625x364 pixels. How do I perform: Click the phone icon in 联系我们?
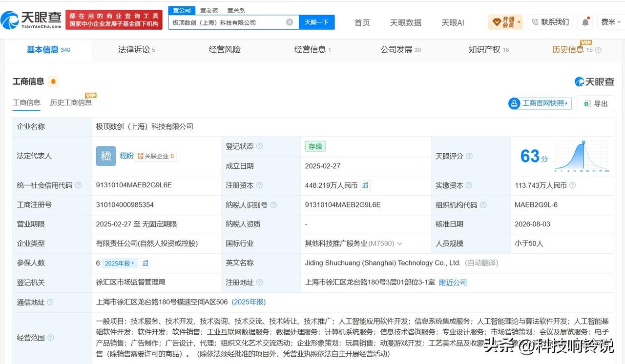pos(535,22)
